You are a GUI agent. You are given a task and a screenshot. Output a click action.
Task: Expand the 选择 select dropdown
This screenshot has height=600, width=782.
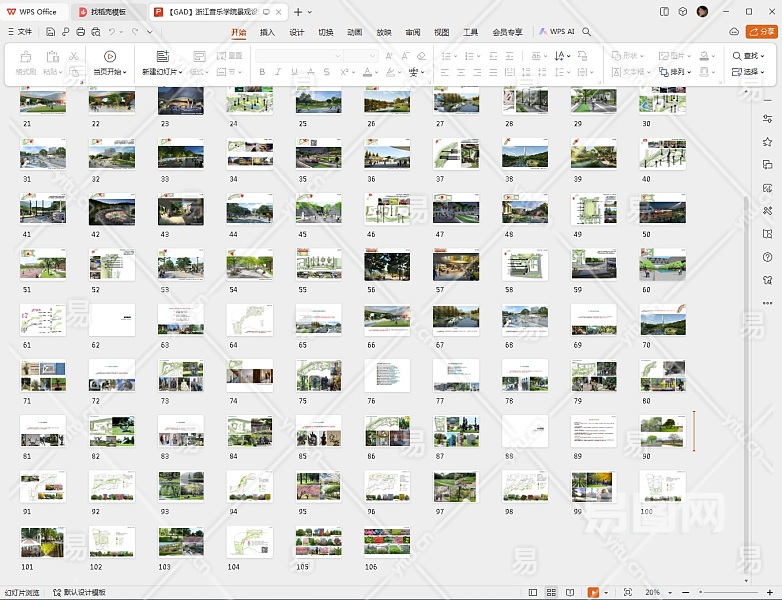click(x=749, y=72)
